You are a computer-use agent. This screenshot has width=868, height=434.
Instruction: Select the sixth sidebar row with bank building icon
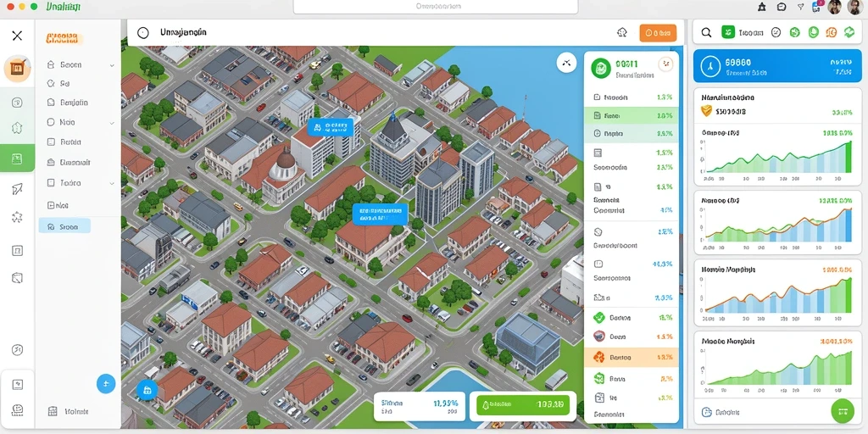click(x=69, y=163)
